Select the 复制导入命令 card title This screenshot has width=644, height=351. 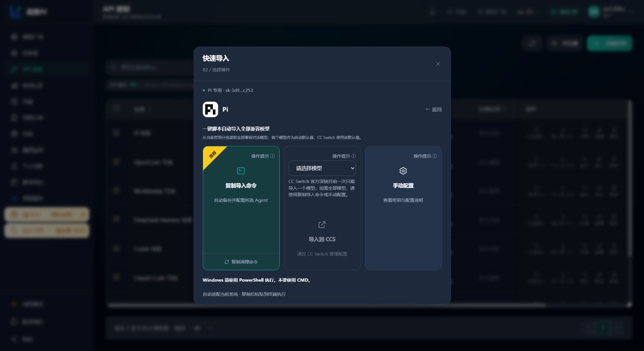[241, 186]
